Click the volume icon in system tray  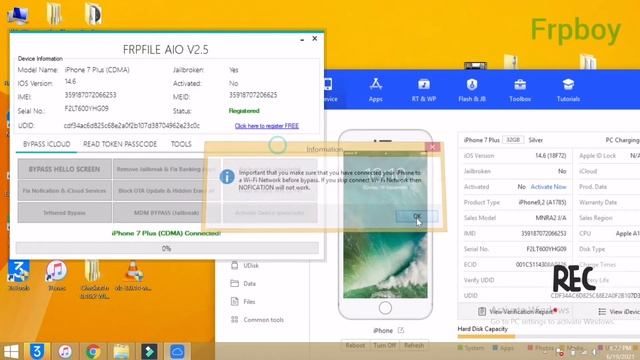(x=594, y=352)
